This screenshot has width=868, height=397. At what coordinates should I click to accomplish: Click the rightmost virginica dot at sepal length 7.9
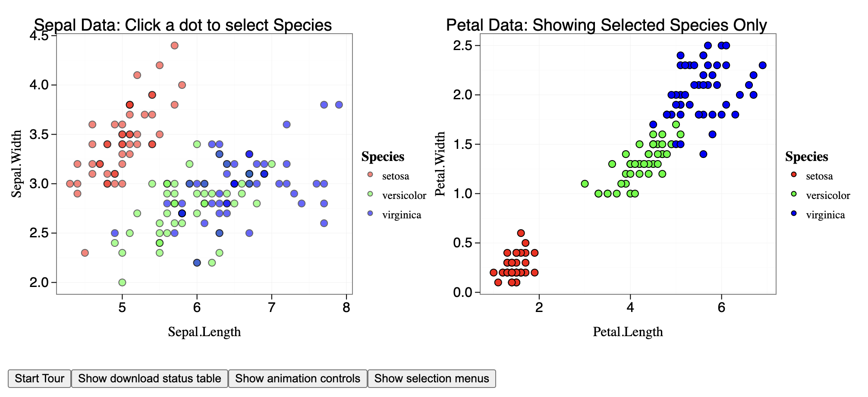tap(339, 105)
